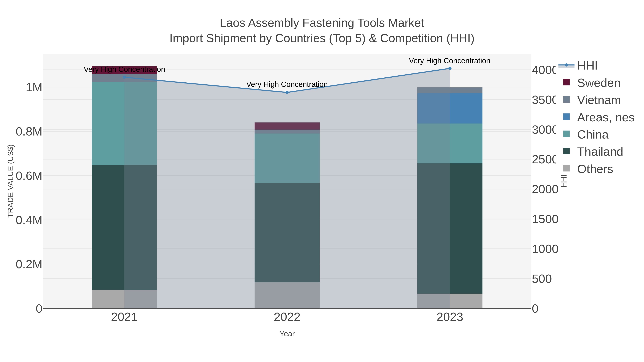This screenshot has height=362, width=644.
Task: Select the 2022 Sweden bar segment
Action: [287, 126]
